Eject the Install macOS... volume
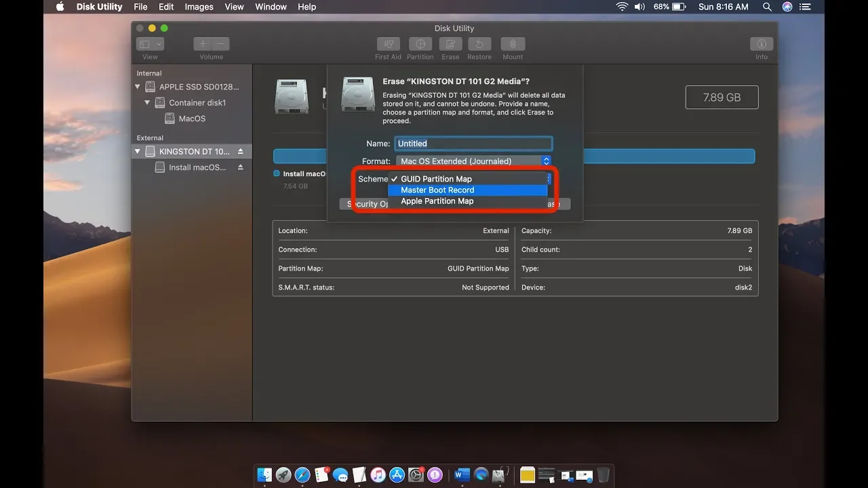 tap(240, 167)
